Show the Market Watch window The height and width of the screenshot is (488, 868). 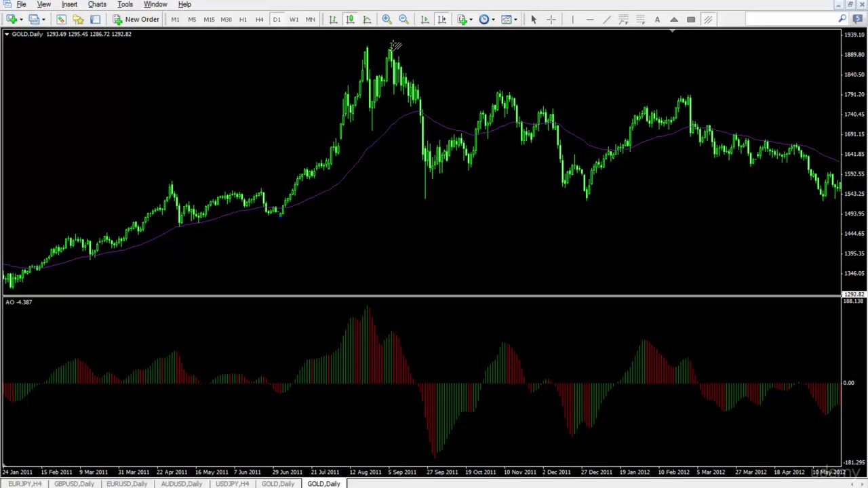(x=61, y=20)
